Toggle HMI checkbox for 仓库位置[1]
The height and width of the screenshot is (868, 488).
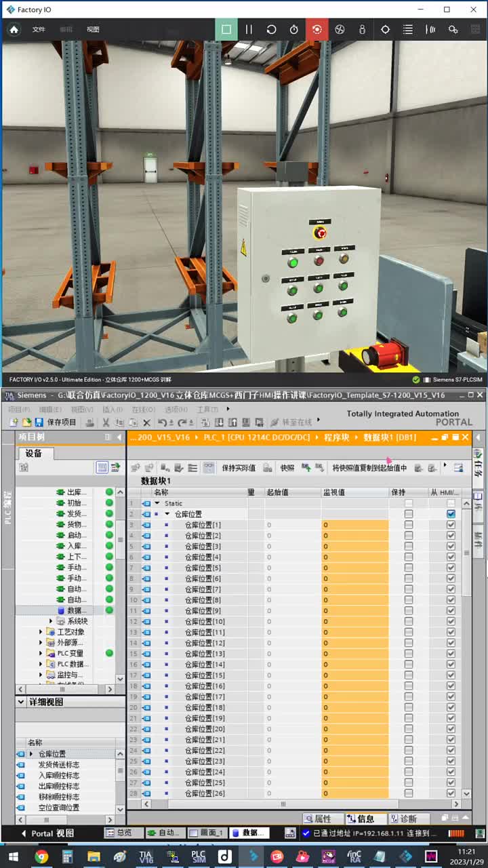click(451, 525)
